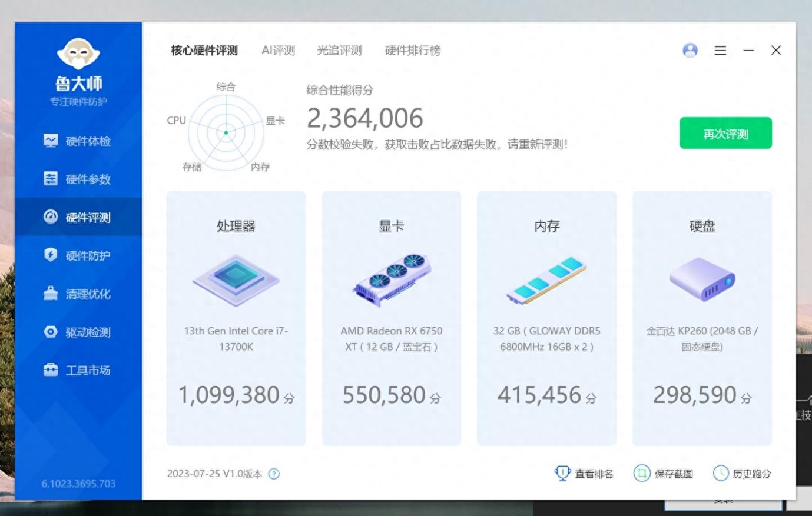
Task: Click the Lu Dashi logo mascot
Action: (x=78, y=54)
